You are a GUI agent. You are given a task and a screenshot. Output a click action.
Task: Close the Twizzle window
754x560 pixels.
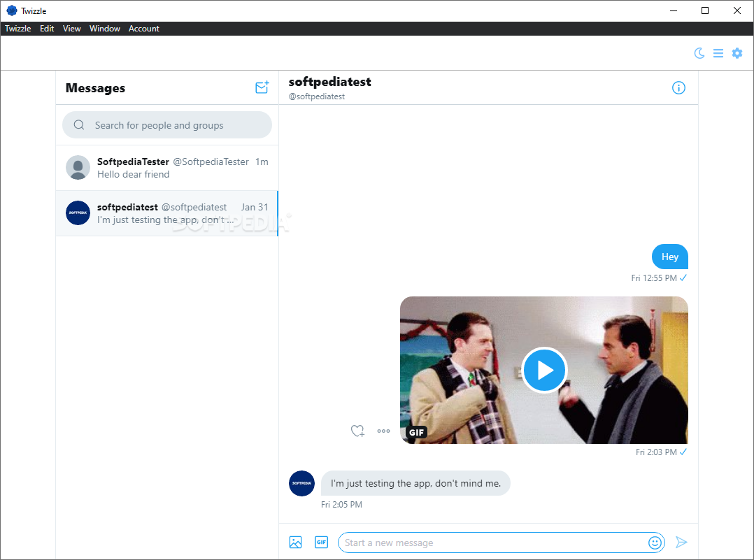coord(737,10)
